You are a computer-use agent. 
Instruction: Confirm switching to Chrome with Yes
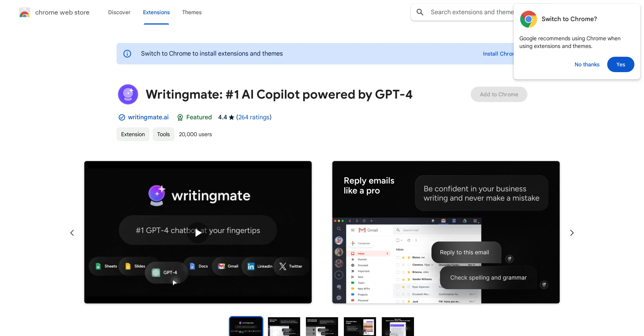click(621, 64)
